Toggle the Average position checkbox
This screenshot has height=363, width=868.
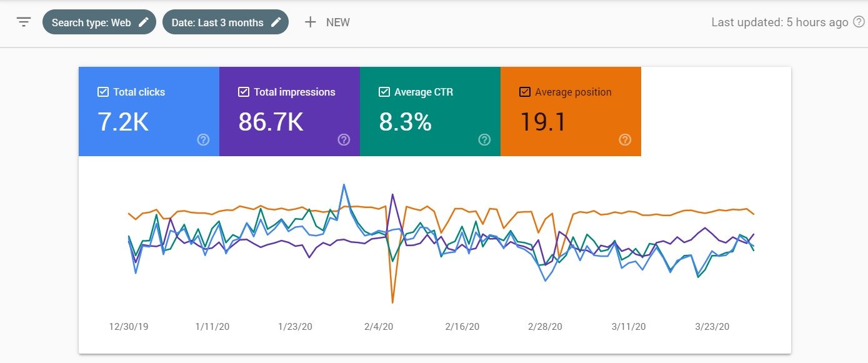pos(525,92)
